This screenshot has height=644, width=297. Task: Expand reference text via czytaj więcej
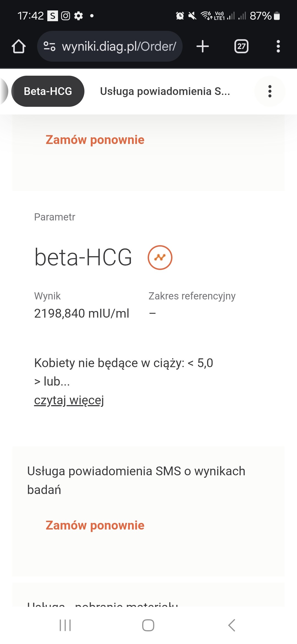coord(69,400)
